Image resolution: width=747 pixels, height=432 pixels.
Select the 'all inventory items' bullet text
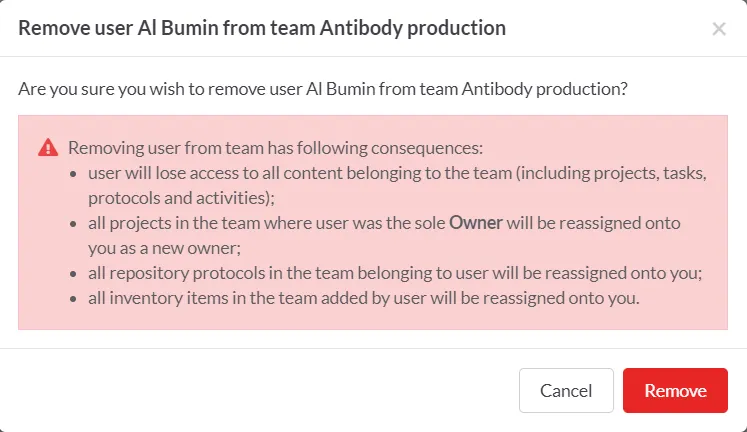tap(359, 297)
